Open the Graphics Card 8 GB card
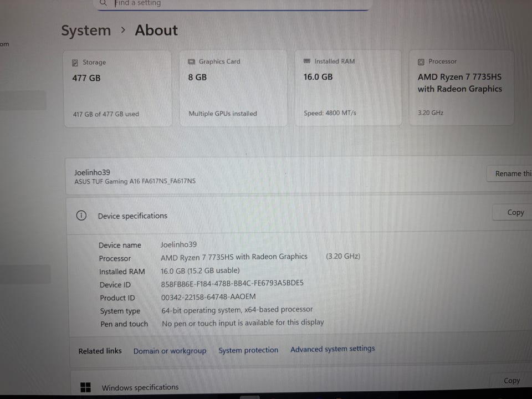This screenshot has width=532, height=399. pos(233,88)
